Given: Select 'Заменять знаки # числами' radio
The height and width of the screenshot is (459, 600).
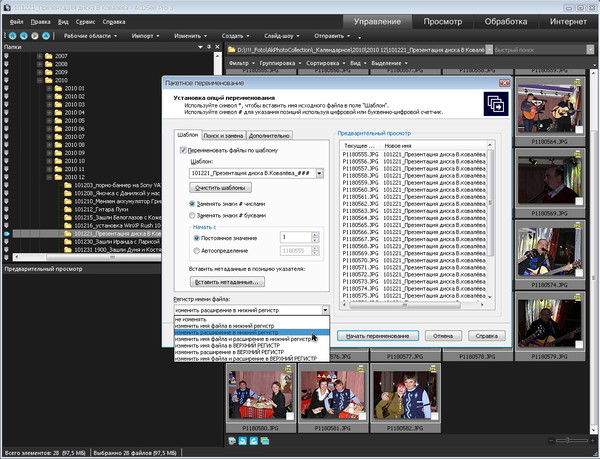Looking at the screenshot, I should pyautogui.click(x=192, y=204).
